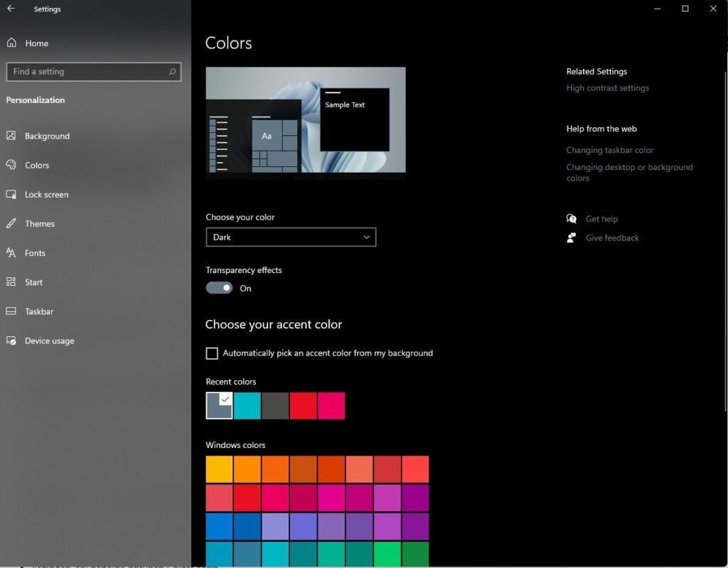Click the Device usage icon in sidebar

point(11,341)
